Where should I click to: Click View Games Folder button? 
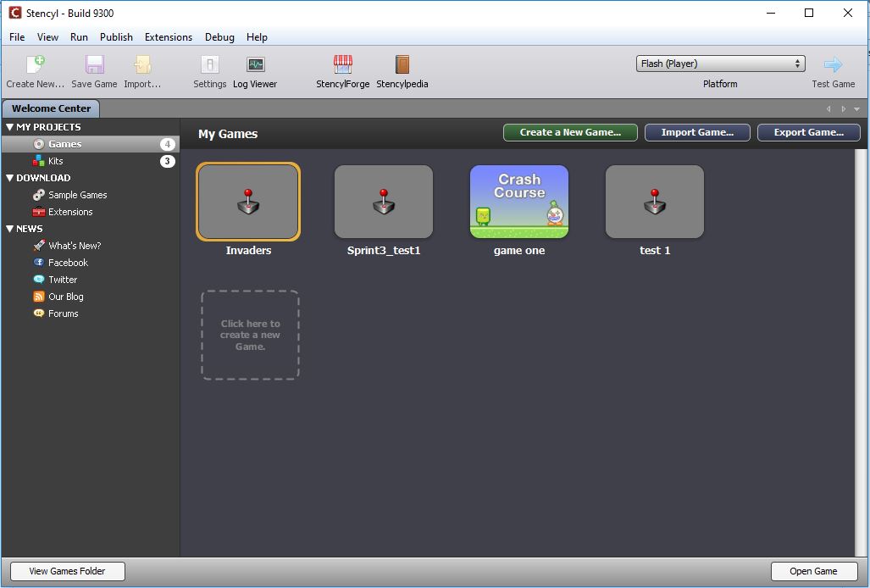coord(67,571)
